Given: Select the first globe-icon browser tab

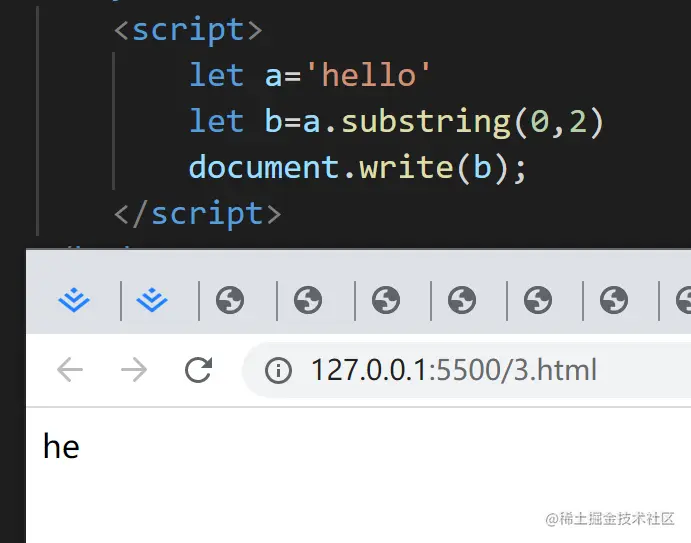Looking at the screenshot, I should 230,300.
